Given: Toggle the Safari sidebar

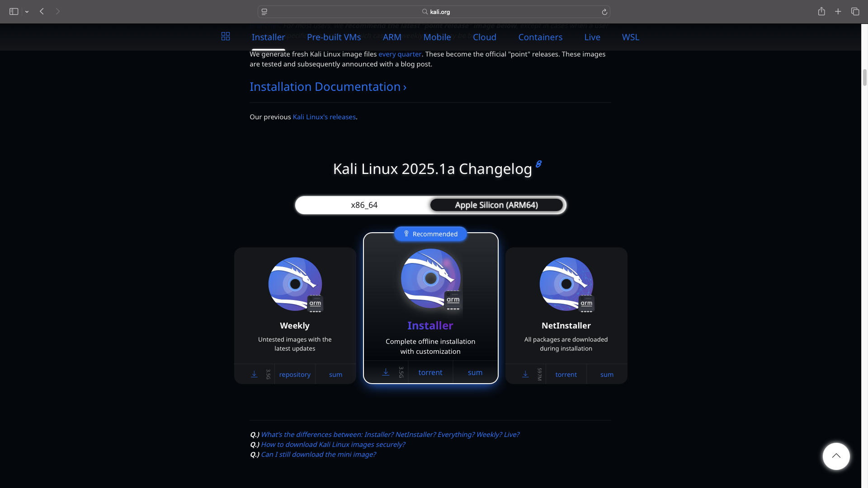Looking at the screenshot, I should pos(14,12).
